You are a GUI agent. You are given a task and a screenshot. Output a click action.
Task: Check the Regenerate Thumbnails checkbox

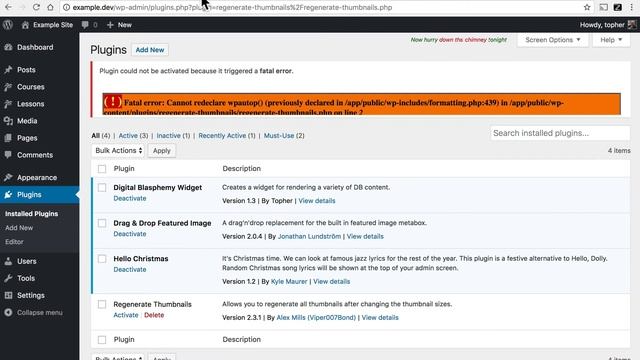[102, 304]
